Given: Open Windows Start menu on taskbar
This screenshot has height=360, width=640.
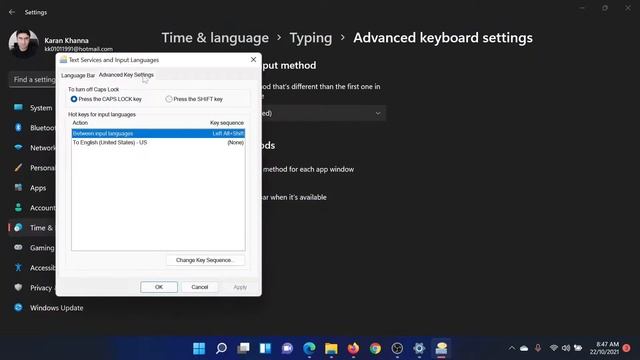Looking at the screenshot, I should [199, 348].
